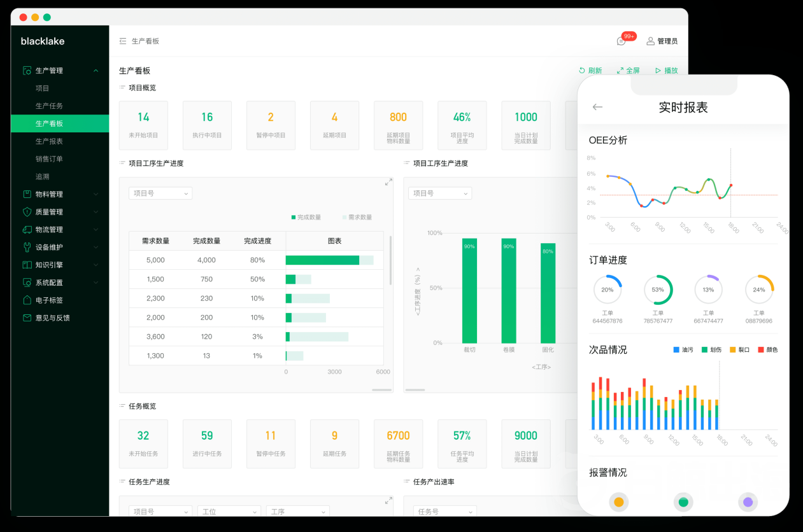Click the 53% order progress ring for 工单785767477
Viewport: 803px width, 532px height.
click(x=659, y=289)
